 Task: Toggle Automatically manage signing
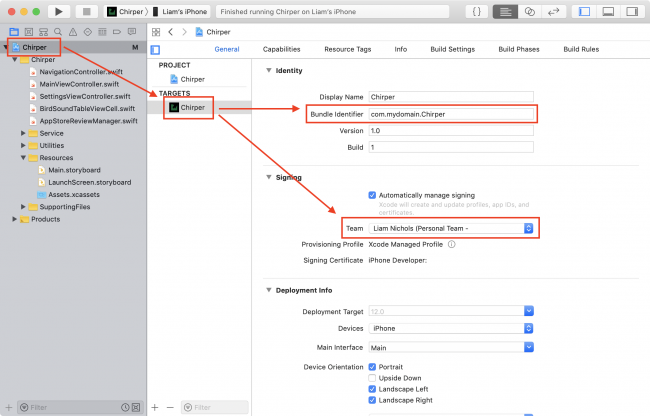coord(372,195)
